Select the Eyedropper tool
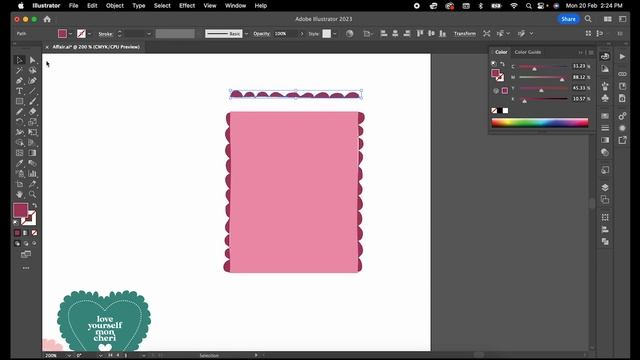Image resolution: width=640 pixels, height=360 pixels. coord(19,163)
